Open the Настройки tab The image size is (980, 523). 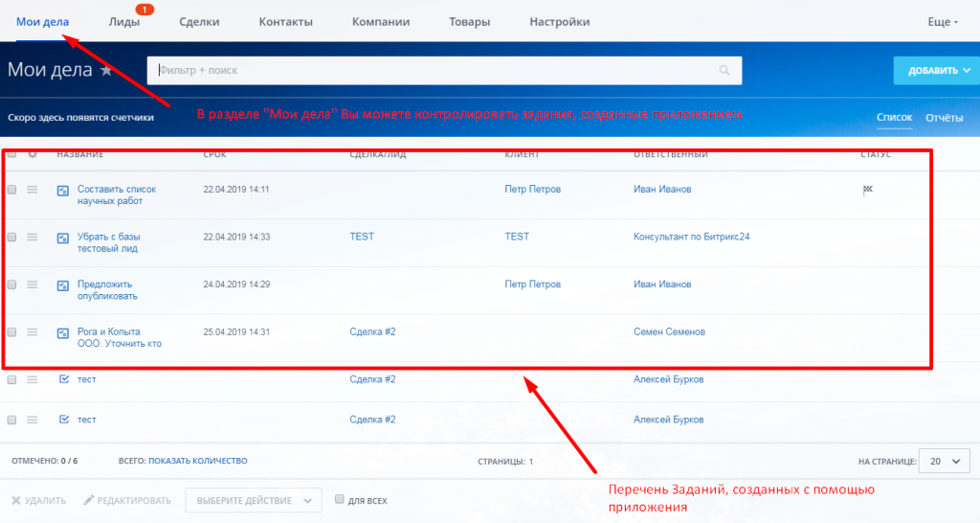click(x=559, y=21)
